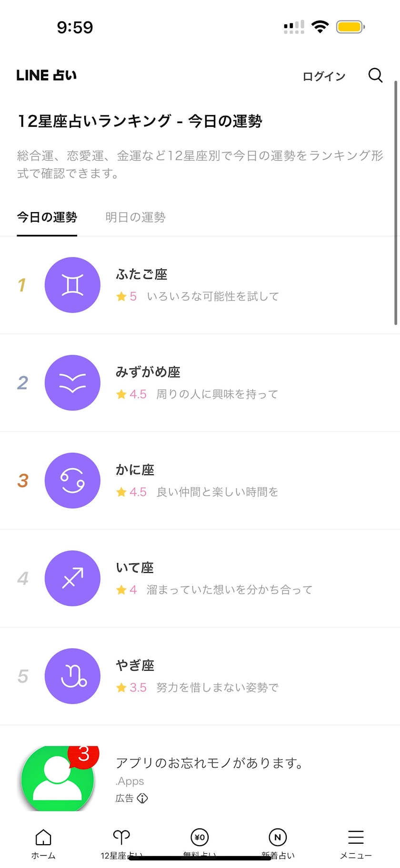Tap the 12 zodiac (12星座占い) nav icon

[x=121, y=837]
